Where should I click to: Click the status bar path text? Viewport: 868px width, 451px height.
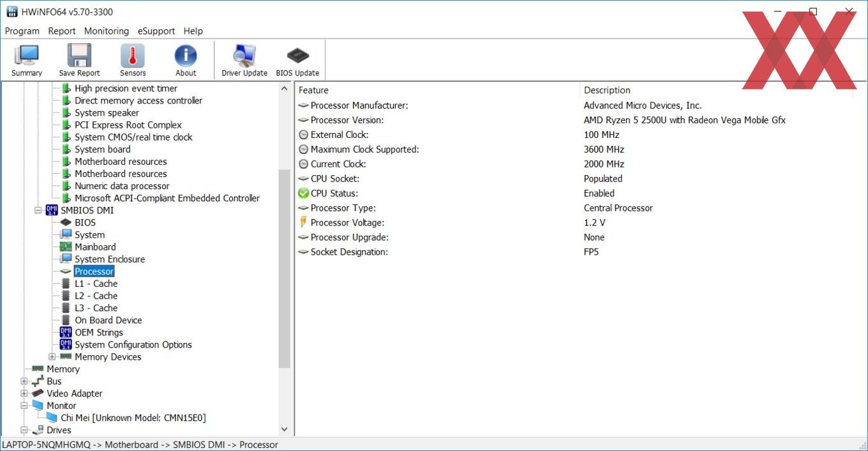[x=140, y=445]
